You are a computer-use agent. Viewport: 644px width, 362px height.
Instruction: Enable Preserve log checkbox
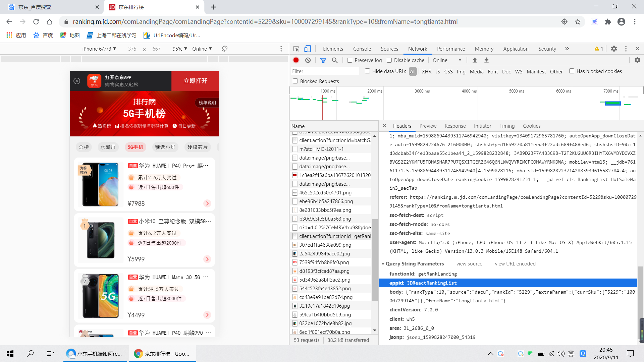(x=350, y=60)
